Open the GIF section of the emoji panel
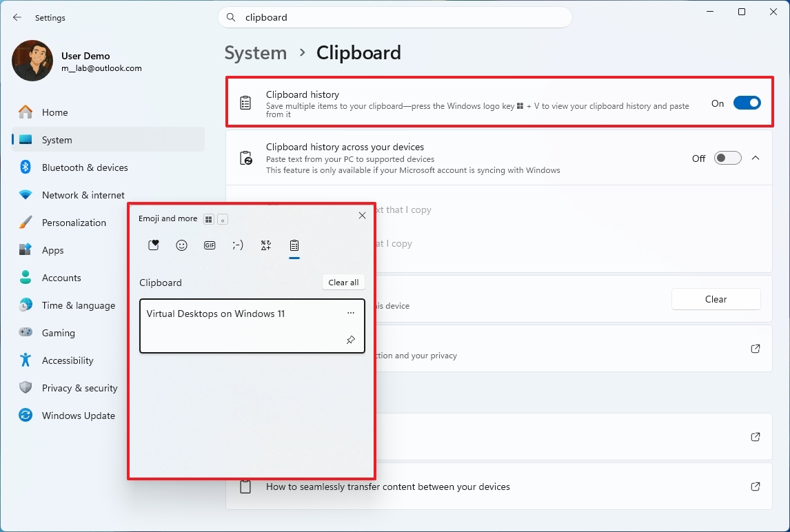Screen dimensions: 790x532 coord(210,245)
